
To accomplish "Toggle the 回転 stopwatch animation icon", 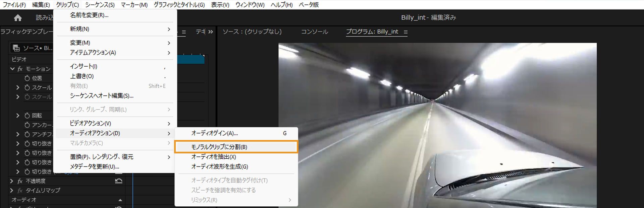I will click(x=27, y=116).
